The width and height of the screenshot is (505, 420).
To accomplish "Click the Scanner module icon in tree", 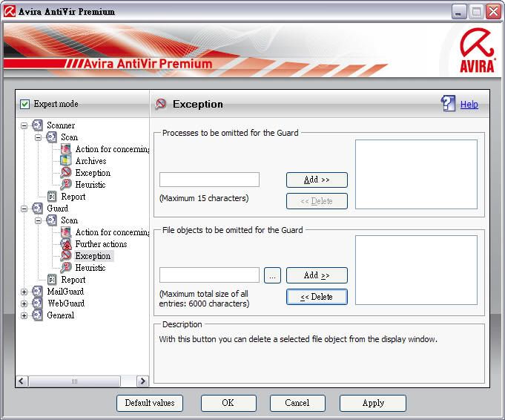I will tap(38, 125).
